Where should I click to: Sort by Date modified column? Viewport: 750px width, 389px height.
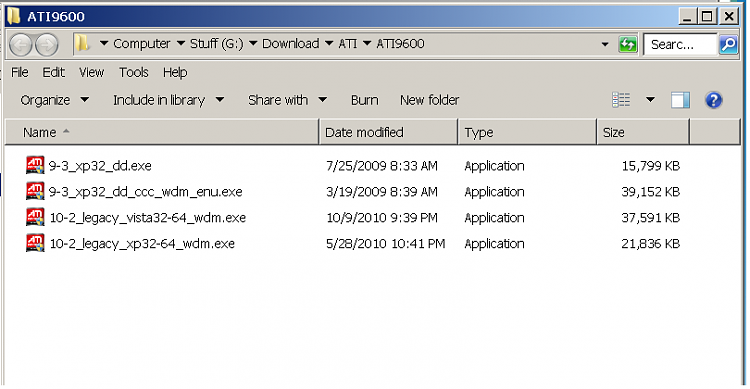pyautogui.click(x=388, y=132)
